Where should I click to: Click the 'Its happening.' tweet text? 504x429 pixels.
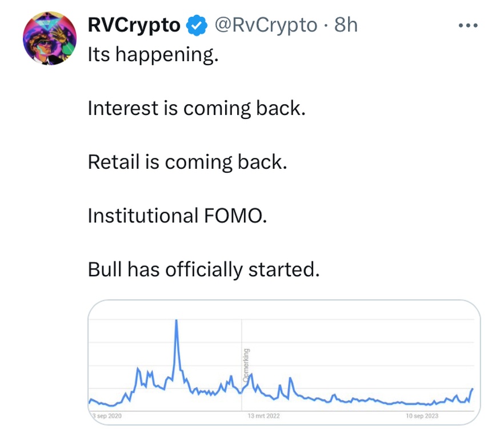click(153, 54)
